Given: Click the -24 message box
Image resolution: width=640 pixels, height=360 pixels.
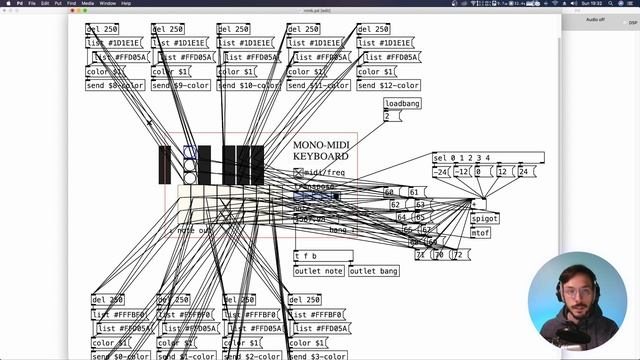Looking at the screenshot, I should [441, 172].
